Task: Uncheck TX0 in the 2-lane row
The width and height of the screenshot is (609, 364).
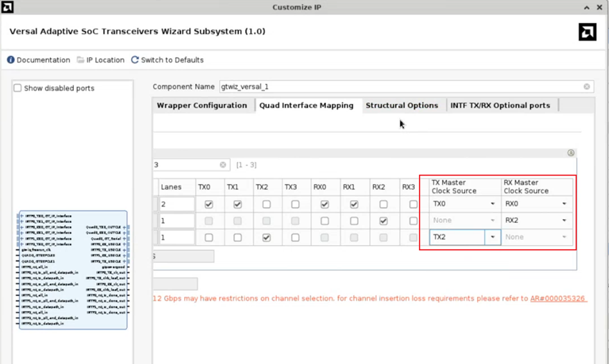Action: (x=208, y=204)
